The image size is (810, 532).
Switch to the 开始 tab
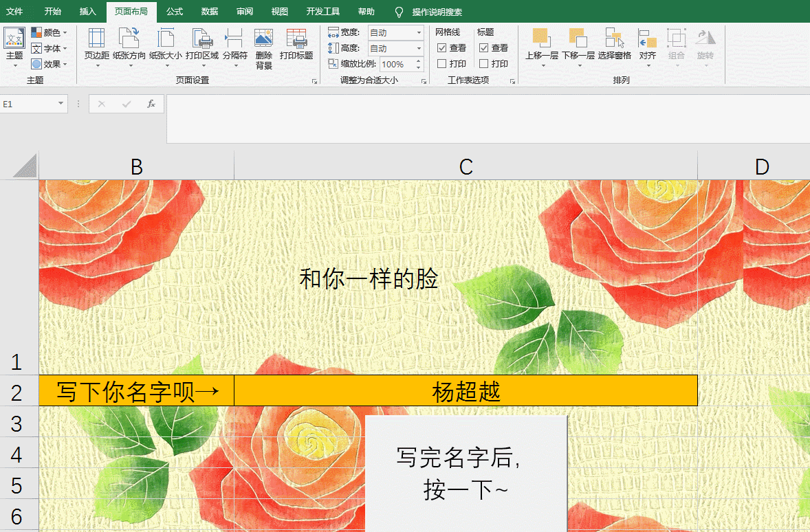tap(53, 12)
